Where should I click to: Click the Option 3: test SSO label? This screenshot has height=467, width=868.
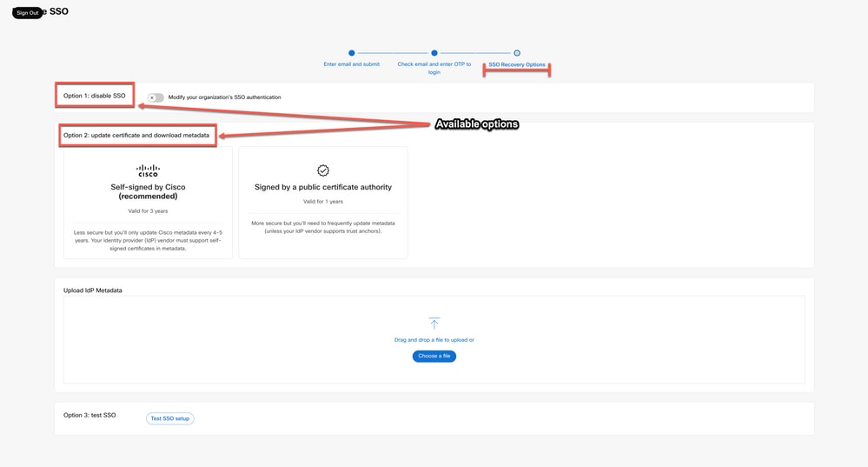click(89, 415)
